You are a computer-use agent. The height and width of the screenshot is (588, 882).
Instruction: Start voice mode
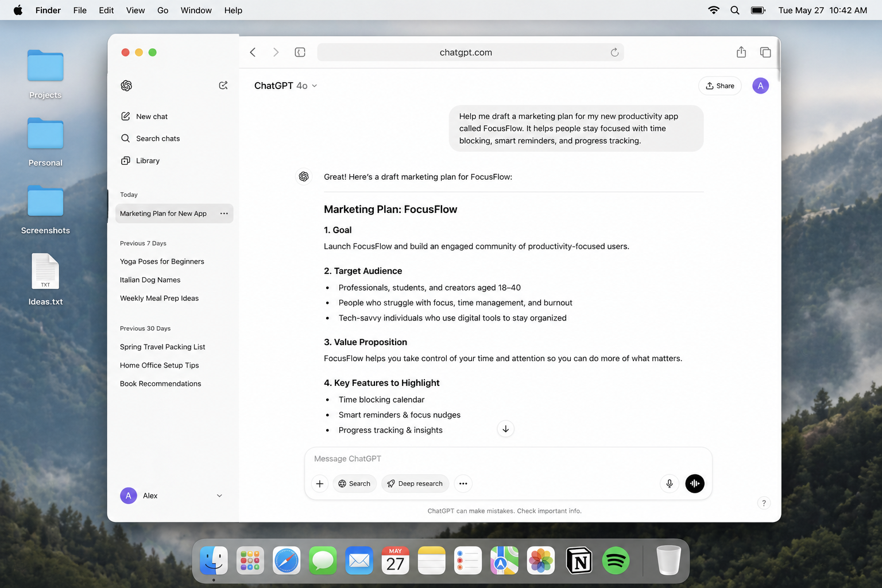[695, 483]
